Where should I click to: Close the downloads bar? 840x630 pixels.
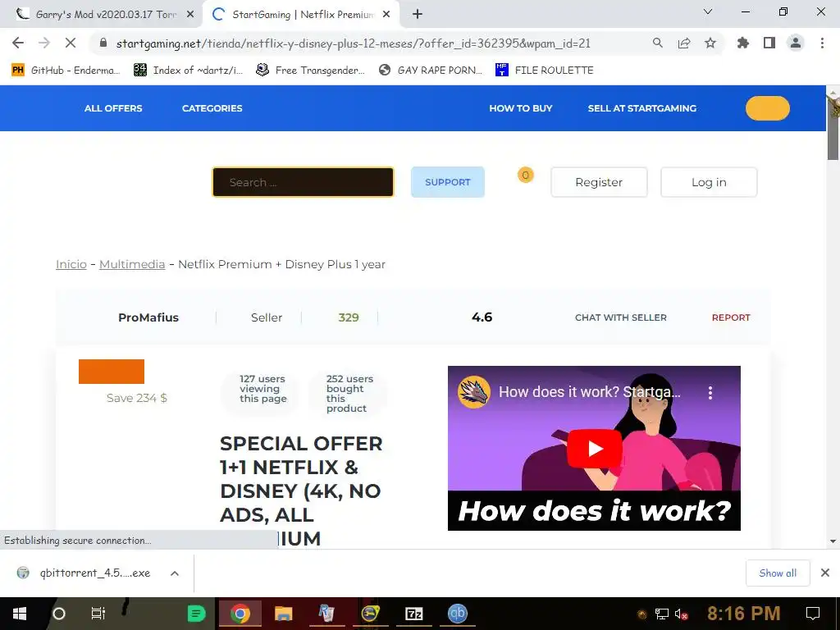[x=825, y=573]
